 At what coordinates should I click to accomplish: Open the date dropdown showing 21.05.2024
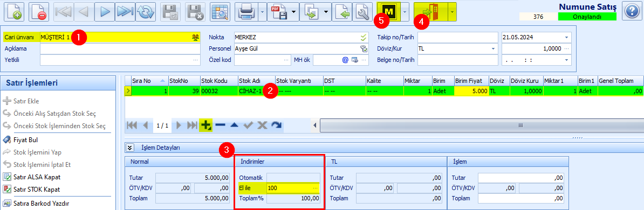tap(567, 37)
